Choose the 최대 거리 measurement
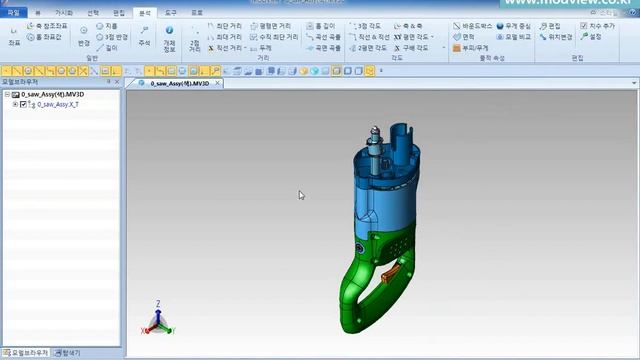 coord(225,37)
